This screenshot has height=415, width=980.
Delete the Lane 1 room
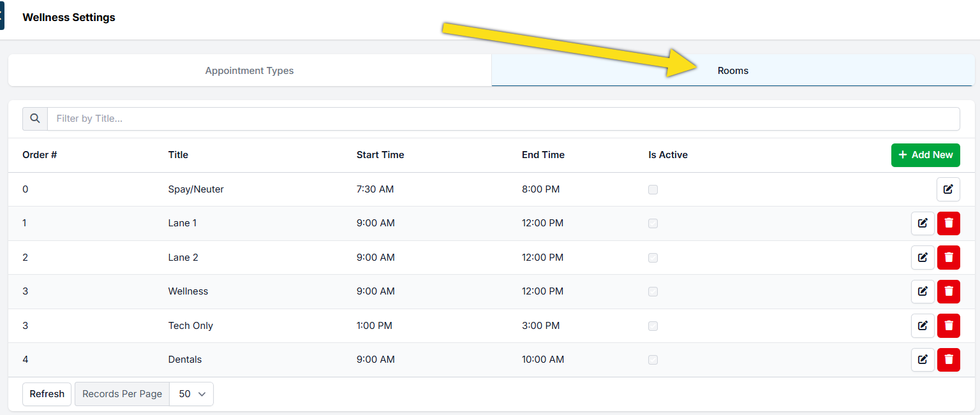(949, 223)
